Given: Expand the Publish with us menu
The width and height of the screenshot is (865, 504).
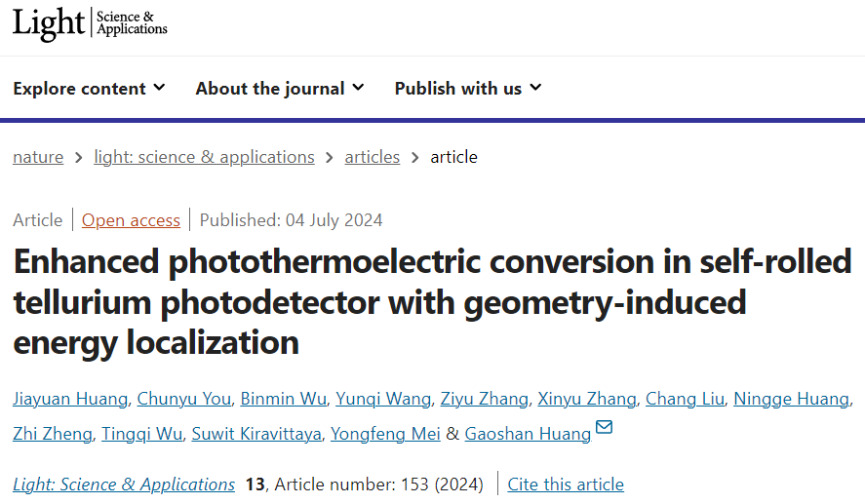Looking at the screenshot, I should click(x=468, y=88).
